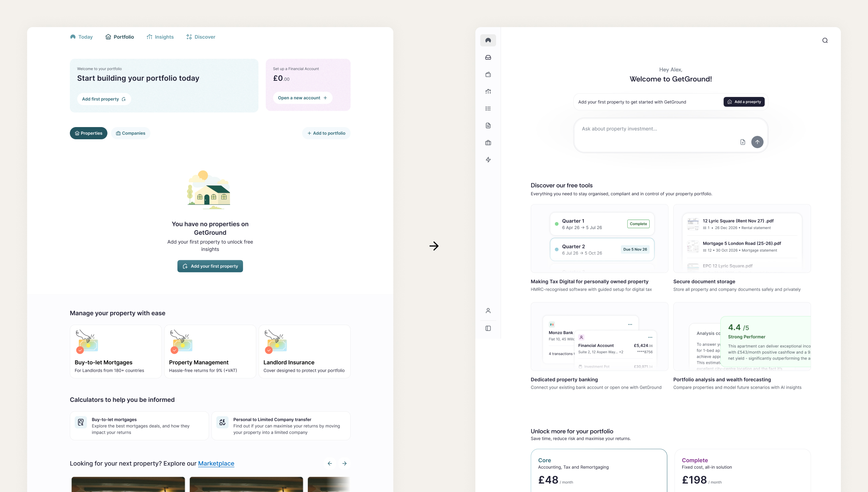Click the attach document icon in chat box
The width and height of the screenshot is (868, 492).
(743, 142)
